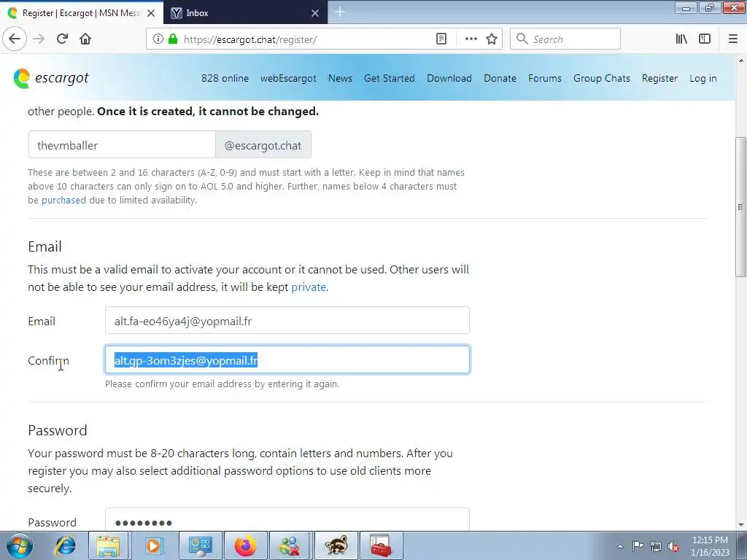747x560 pixels.
Task: Open the Library icon
Action: pos(681,39)
